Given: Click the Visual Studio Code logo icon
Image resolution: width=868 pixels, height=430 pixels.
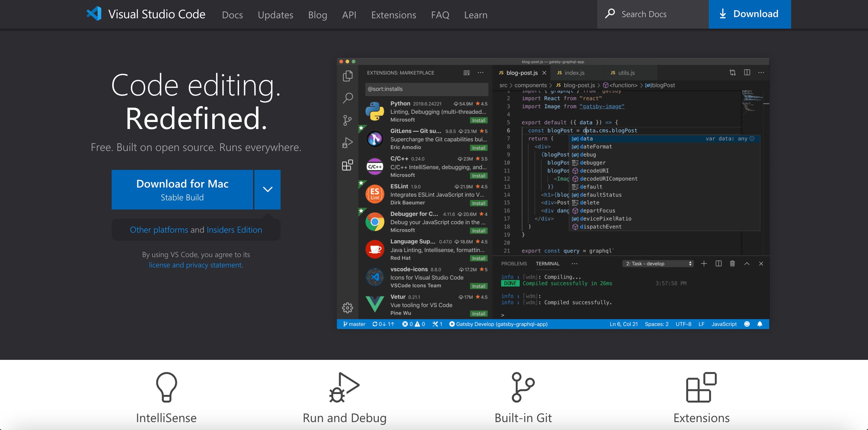Looking at the screenshot, I should (x=94, y=14).
